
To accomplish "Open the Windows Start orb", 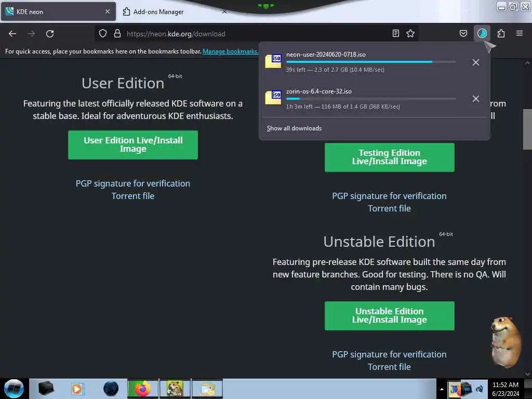I will (14, 389).
